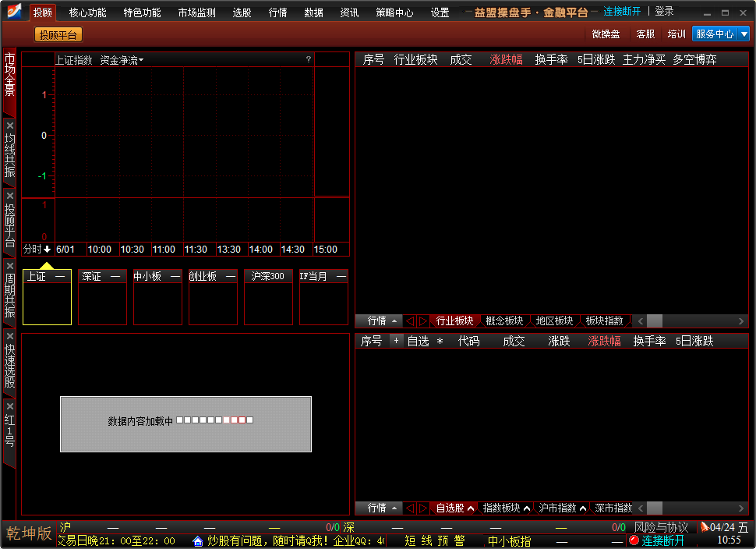The height and width of the screenshot is (549, 756).
Task: Close the 投顾平台 sidebar tab
Action: [10, 196]
